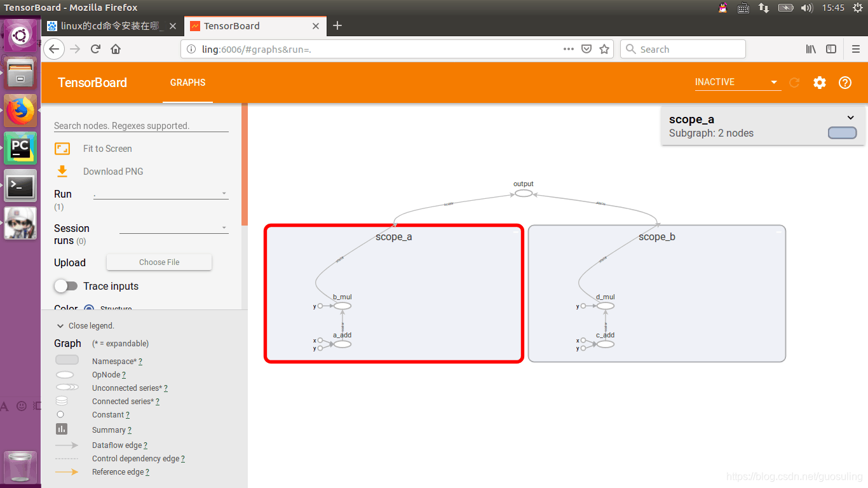The height and width of the screenshot is (488, 868).
Task: Open the TensorBoard help question mark
Action: coord(845,83)
